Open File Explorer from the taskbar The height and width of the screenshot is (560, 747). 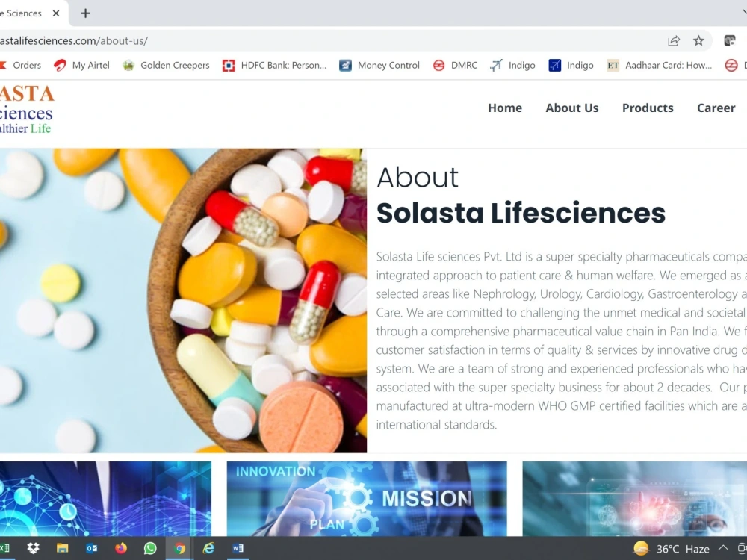point(63,548)
